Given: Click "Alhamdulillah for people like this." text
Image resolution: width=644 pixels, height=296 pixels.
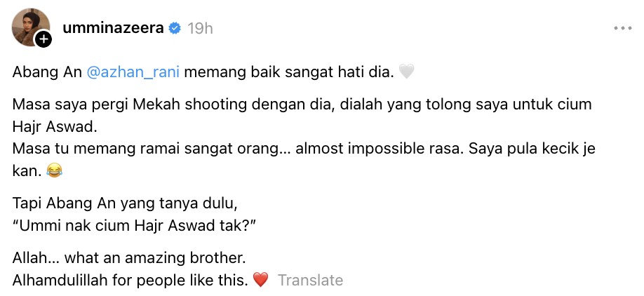Looking at the screenshot, I should (130, 281).
